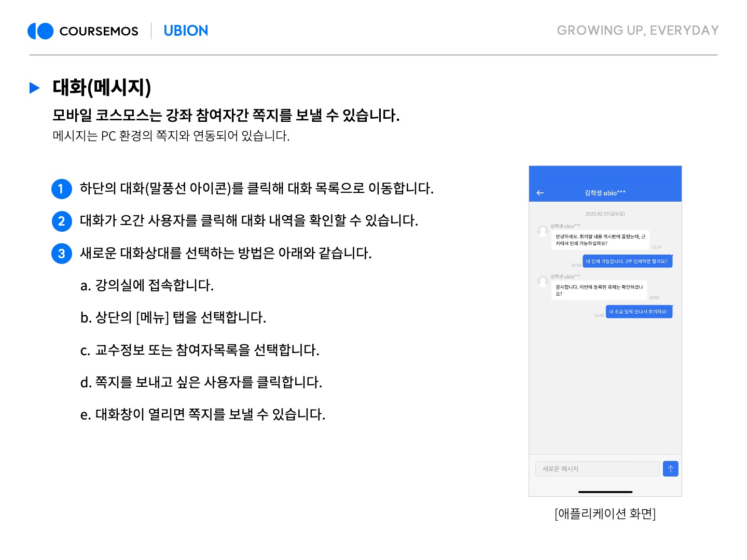Image resolution: width=747 pixels, height=560 pixels.
Task: Select the sent bubble '네 조금 일찍 만나서 회의해요!'
Action: pyautogui.click(x=639, y=312)
